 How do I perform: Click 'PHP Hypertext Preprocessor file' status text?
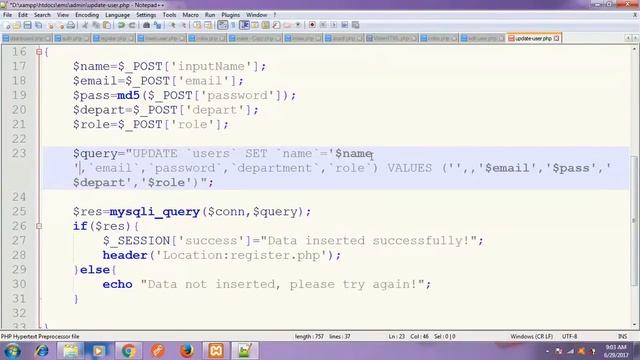coord(40,337)
